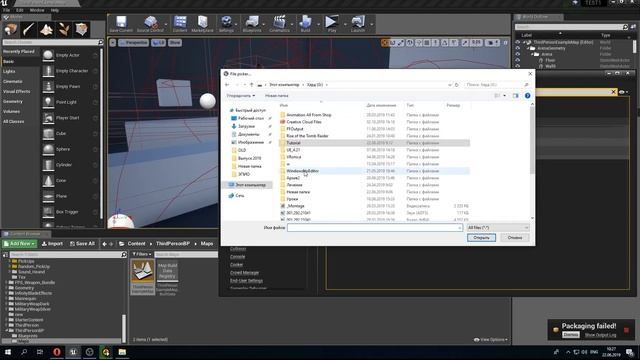Image resolution: width=640 pixels, height=360 pixels.
Task: Toggle visibility eye for ArenaGeometry row
Action: click(x=518, y=48)
